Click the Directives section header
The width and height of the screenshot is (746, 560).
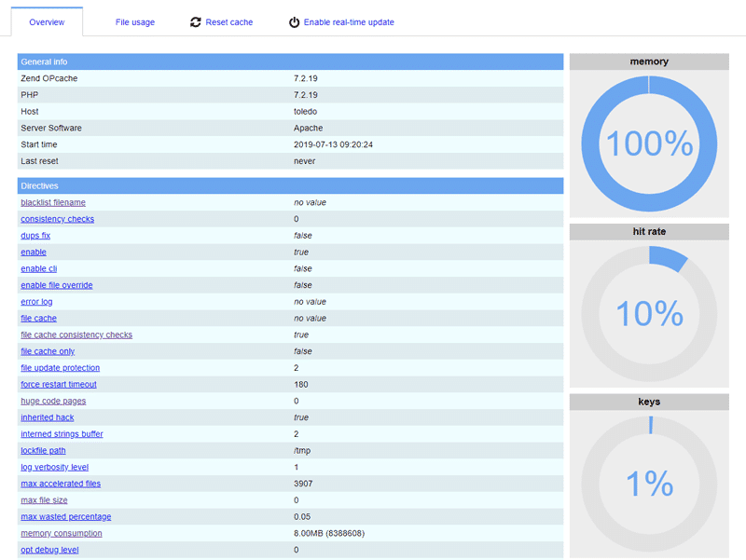[x=39, y=185]
